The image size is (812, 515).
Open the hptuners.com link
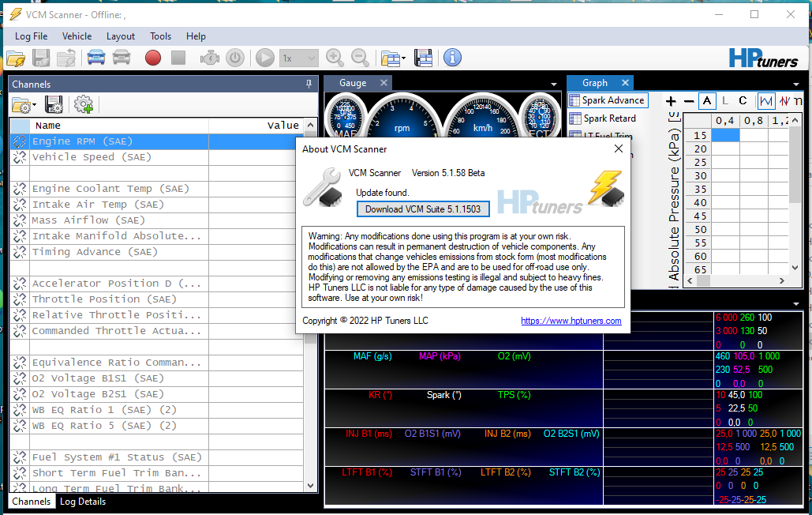point(571,321)
